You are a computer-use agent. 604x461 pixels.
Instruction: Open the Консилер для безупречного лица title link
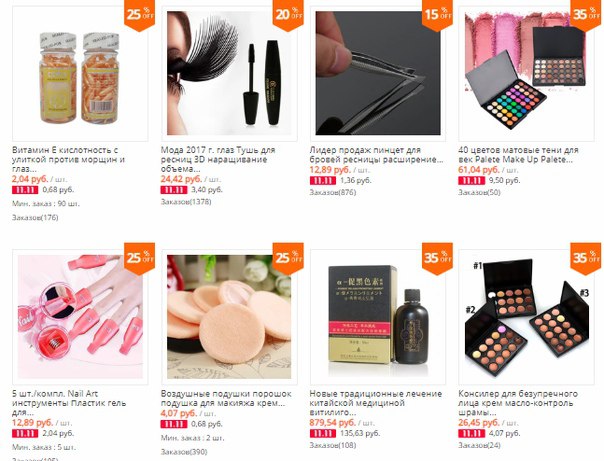(518, 403)
